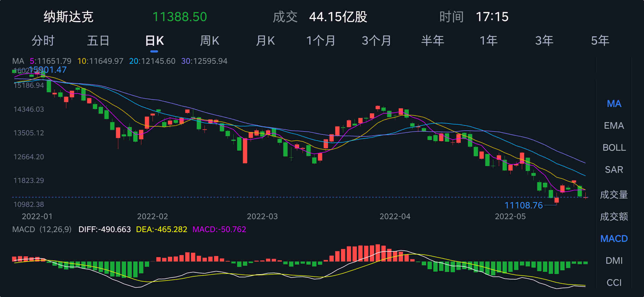Click the index price 11388.50
Image resolution: width=644 pixels, height=297 pixels.
click(180, 17)
